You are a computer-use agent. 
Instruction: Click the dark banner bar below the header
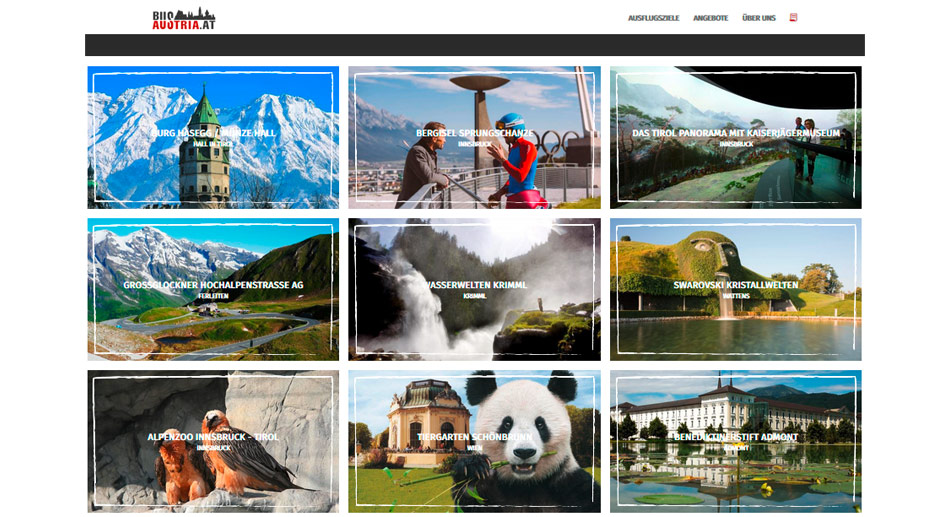pyautogui.click(x=474, y=45)
